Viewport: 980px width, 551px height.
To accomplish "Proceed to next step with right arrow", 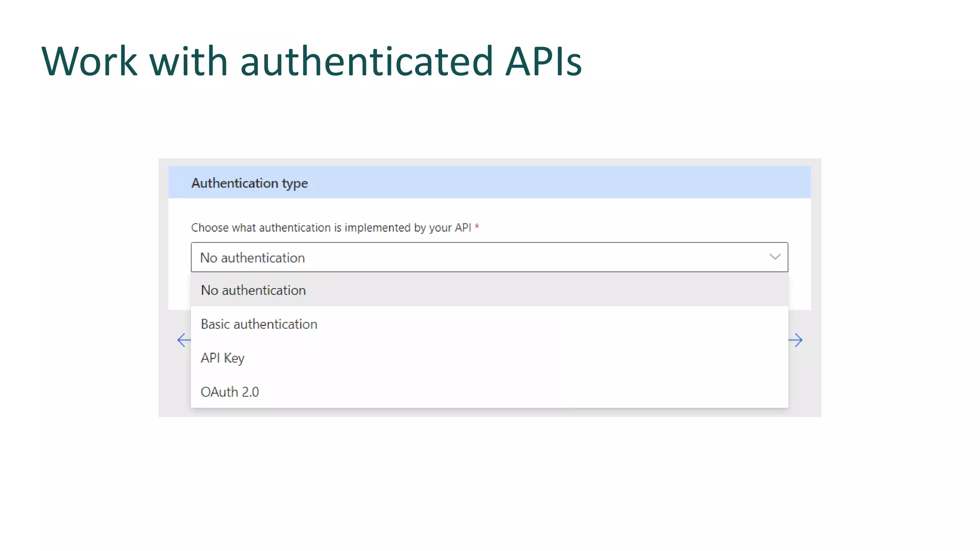I will coord(796,340).
